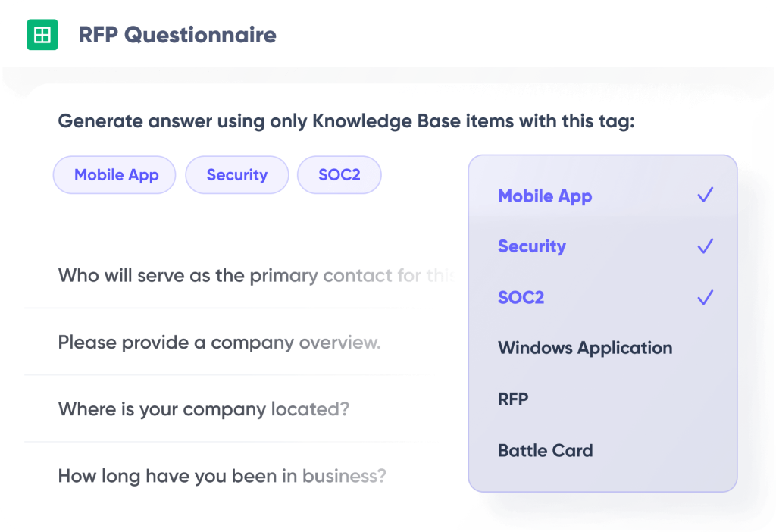
Task: Select Windows Application from the tag list
Action: pos(584,348)
